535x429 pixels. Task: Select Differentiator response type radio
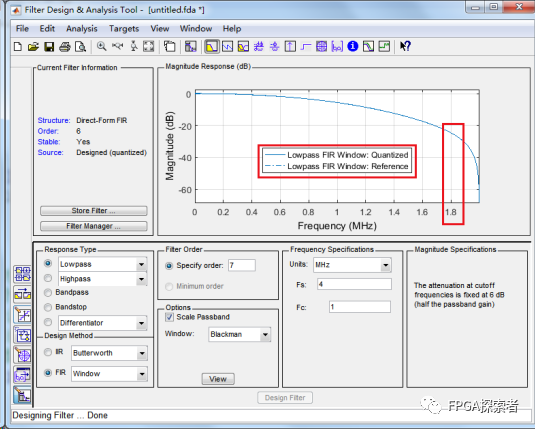pyautogui.click(x=48, y=322)
